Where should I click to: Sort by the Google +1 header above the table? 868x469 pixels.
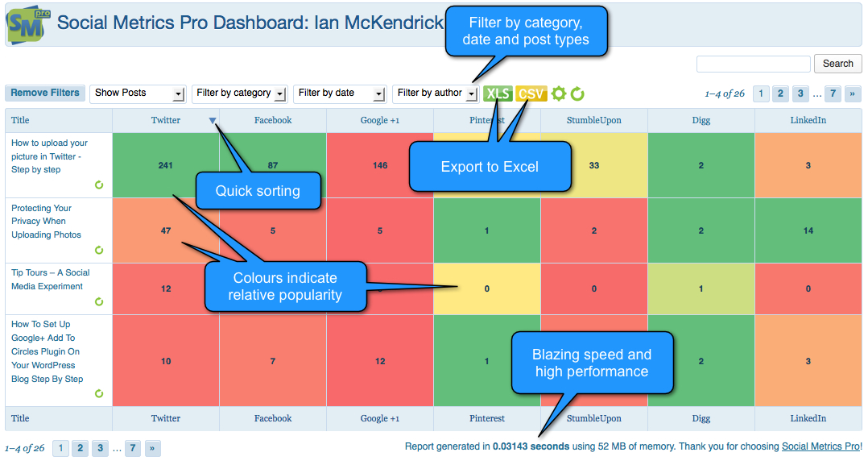tap(380, 120)
